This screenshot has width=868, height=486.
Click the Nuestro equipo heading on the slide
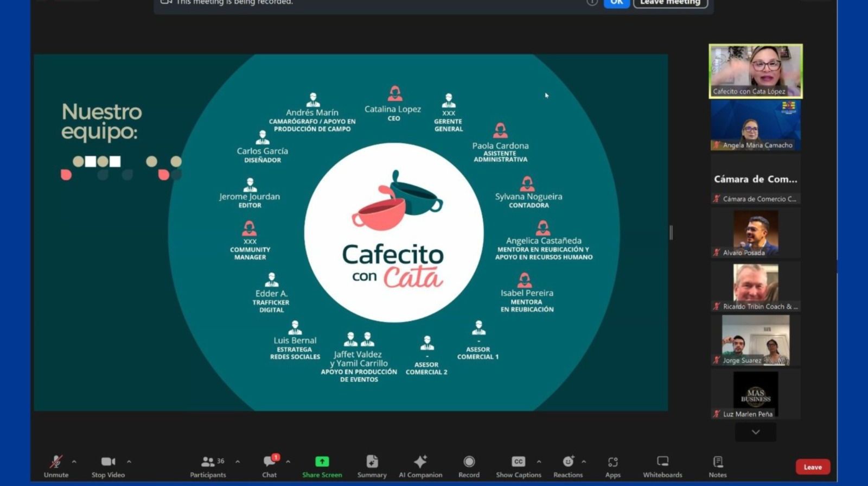point(101,122)
